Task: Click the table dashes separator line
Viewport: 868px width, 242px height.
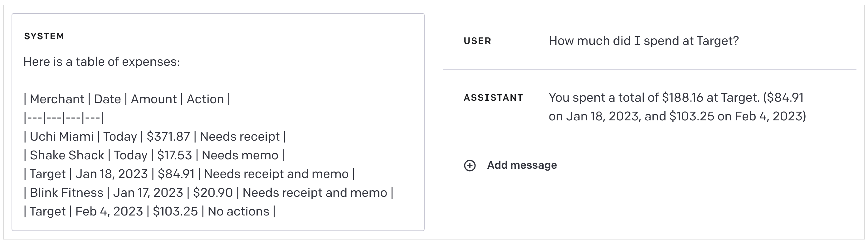Action: (x=64, y=118)
